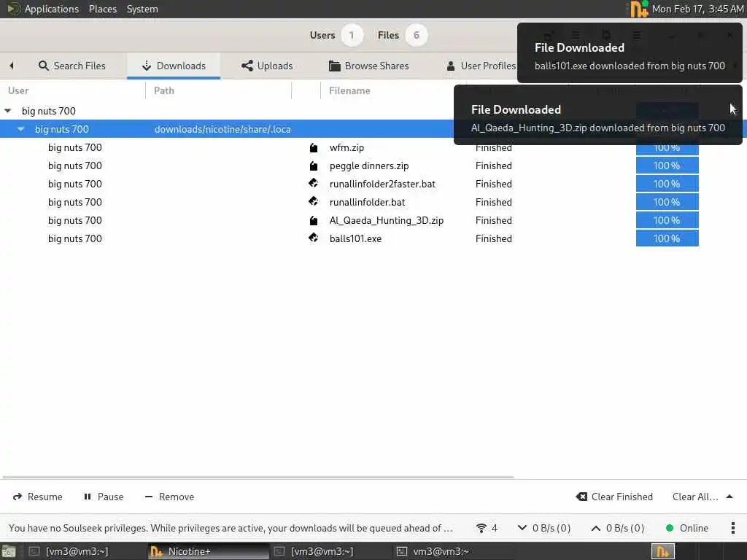Image resolution: width=747 pixels, height=560 pixels.
Task: Go to the Browse Shares tab
Action: coord(368,66)
